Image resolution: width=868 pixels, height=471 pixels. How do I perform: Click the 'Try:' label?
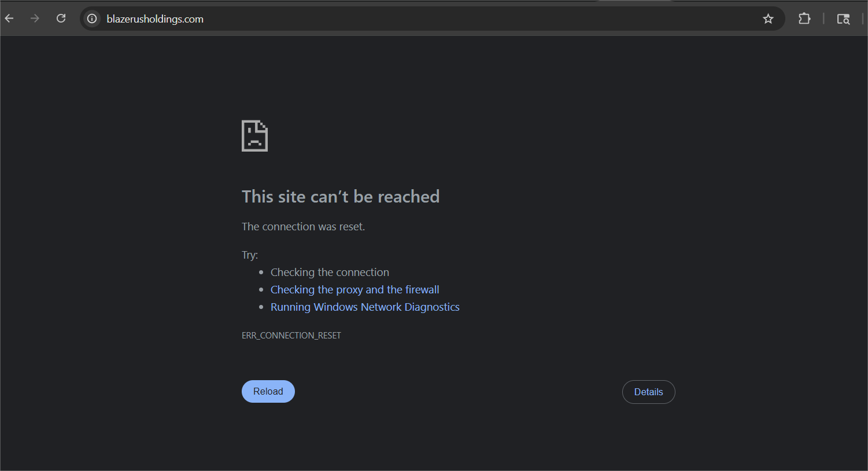click(x=250, y=255)
